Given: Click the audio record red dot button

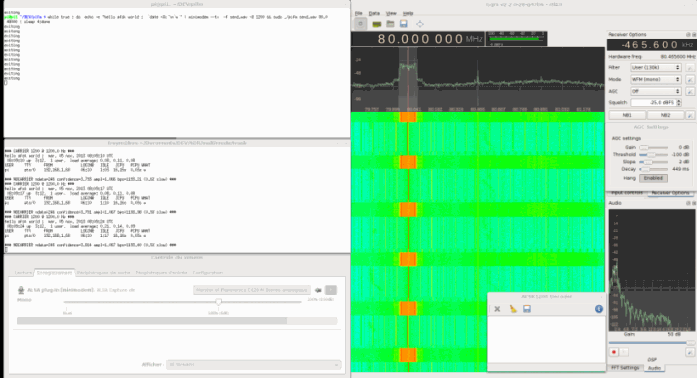Looking at the screenshot, I should (614, 352).
